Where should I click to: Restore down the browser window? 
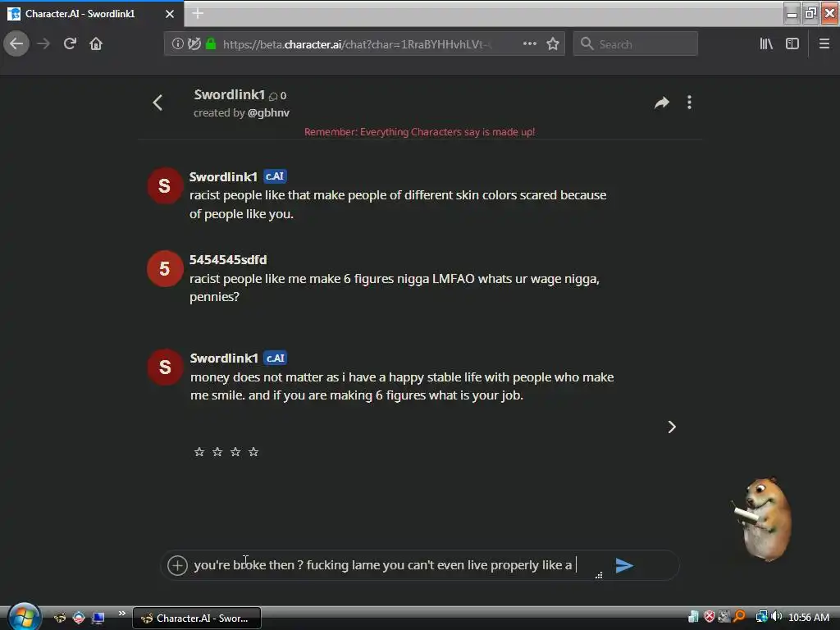coord(810,14)
